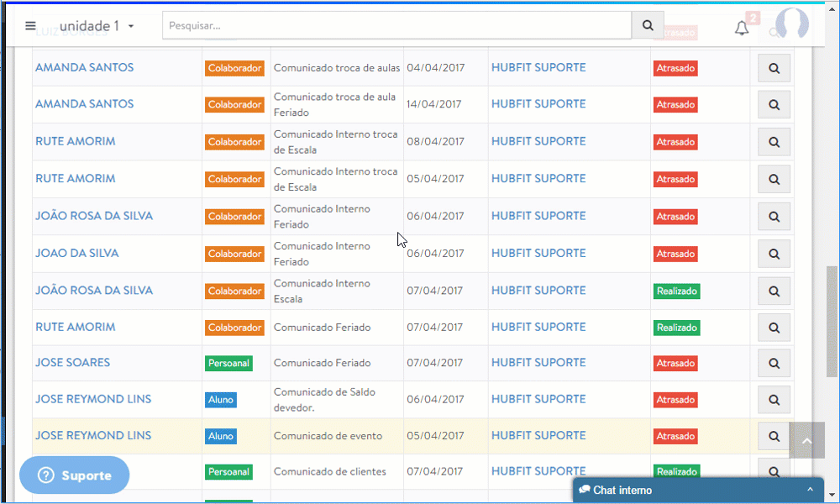Click HUBFIT SUPORTE link in first Amanda row
Image resolution: width=840 pixels, height=504 pixels.
tap(538, 68)
